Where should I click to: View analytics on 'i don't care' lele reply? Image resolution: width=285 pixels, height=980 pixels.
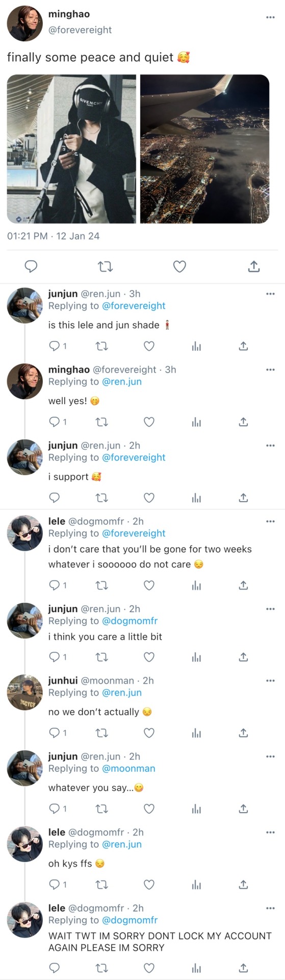pos(196,585)
